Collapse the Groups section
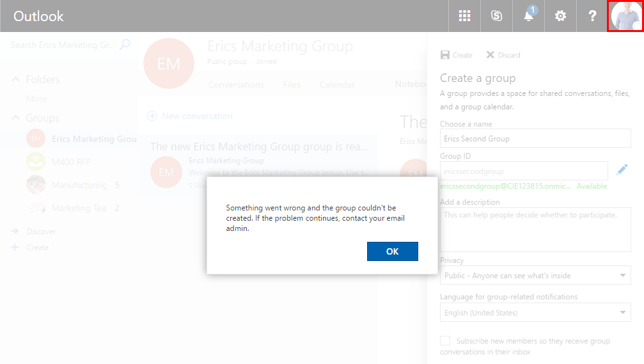The image size is (644, 364). (x=15, y=118)
